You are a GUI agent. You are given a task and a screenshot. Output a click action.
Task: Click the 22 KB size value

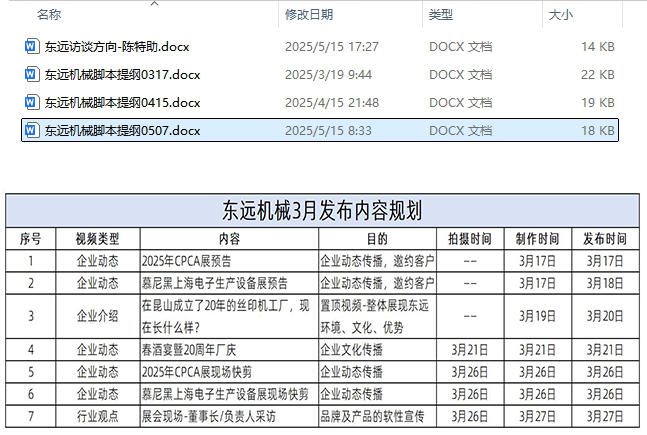coord(598,75)
